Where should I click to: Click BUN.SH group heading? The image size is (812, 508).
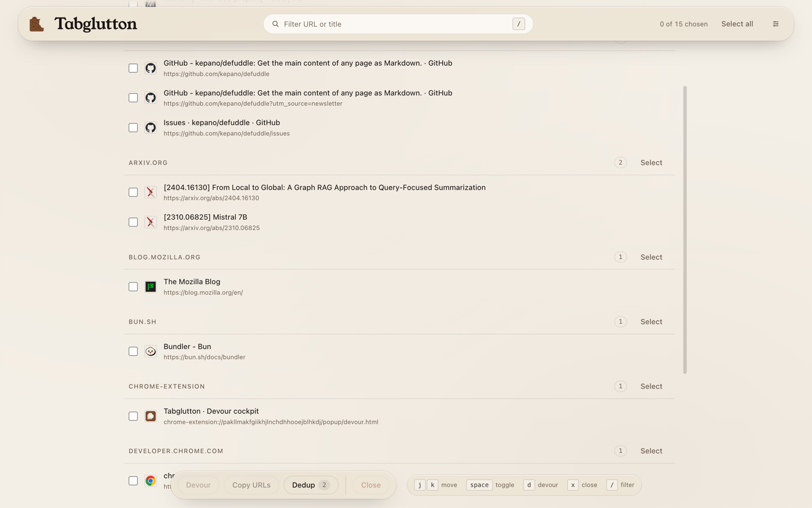pyautogui.click(x=143, y=322)
